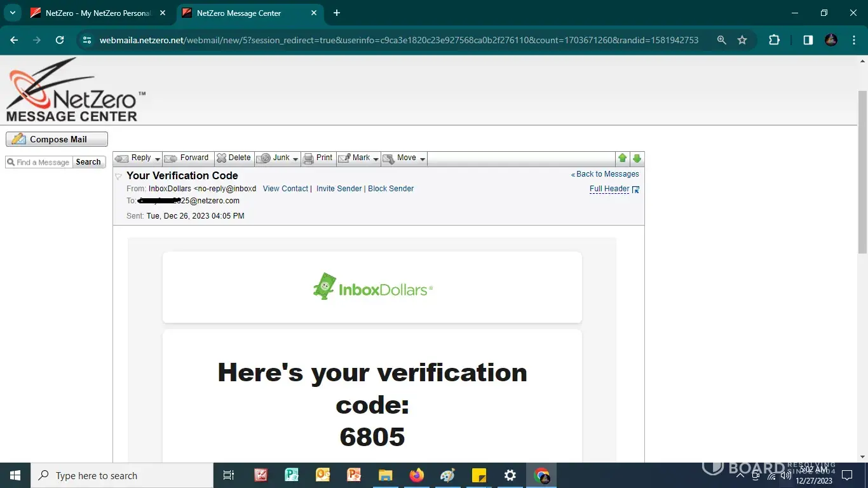Screen dimensions: 868x488
Task: Open Firefox from the Windows taskbar
Action: [x=417, y=475]
